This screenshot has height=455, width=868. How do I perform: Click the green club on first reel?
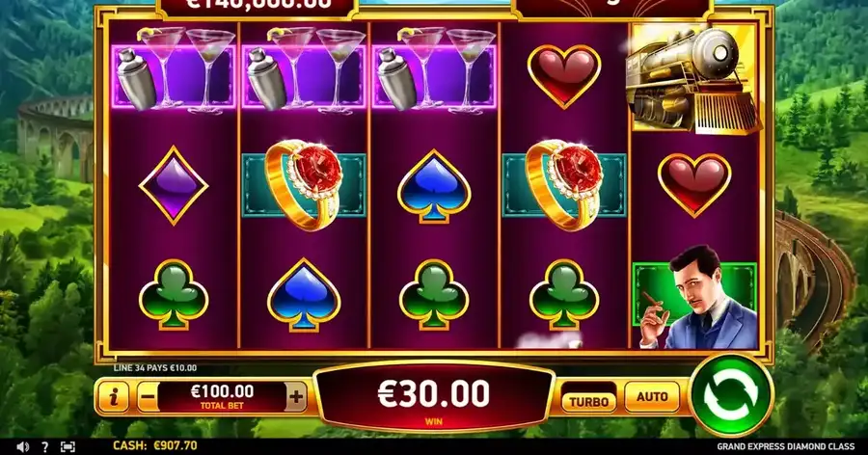point(174,295)
